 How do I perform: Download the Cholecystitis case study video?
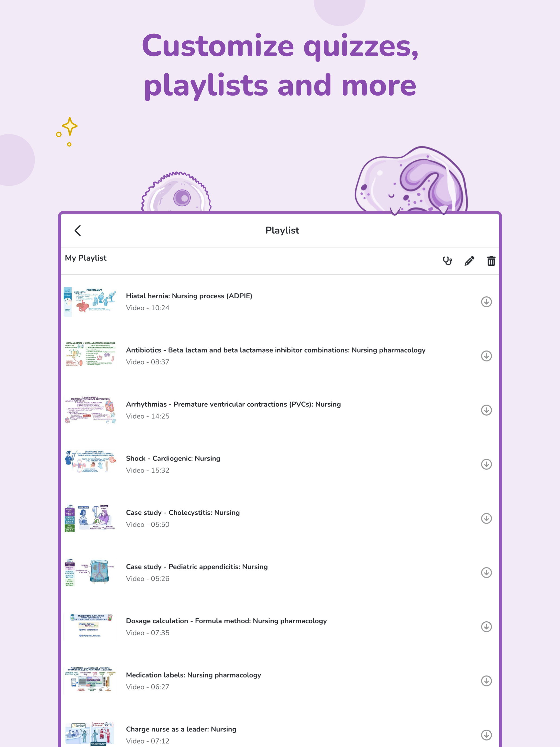point(486,518)
